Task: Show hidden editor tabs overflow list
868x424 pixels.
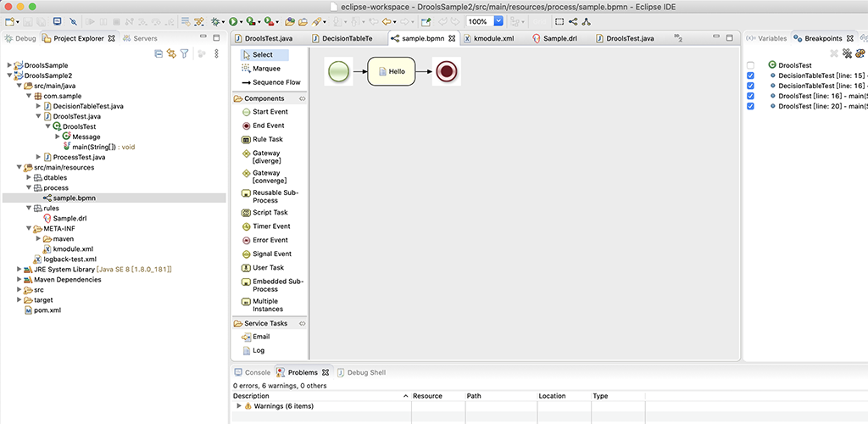Action: [x=678, y=38]
